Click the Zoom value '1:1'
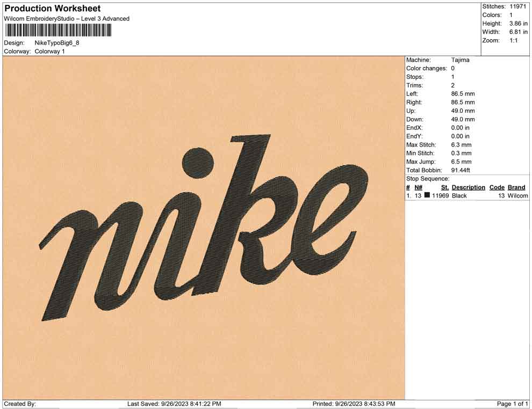This screenshot has height=409, width=532. click(x=514, y=40)
